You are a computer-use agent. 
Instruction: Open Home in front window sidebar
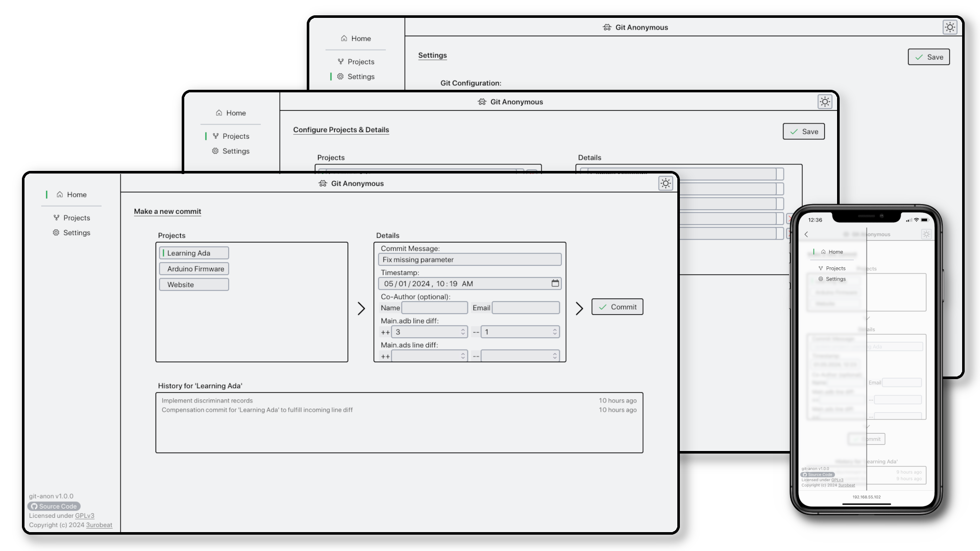[x=71, y=195]
